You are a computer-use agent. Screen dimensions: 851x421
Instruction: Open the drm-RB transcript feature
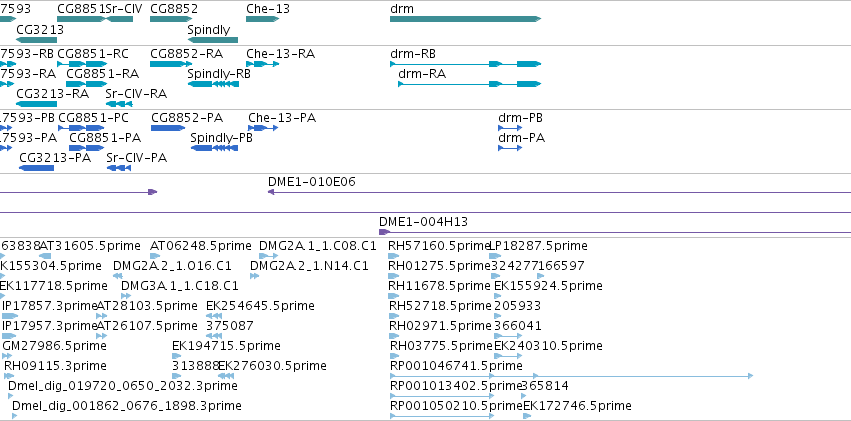coord(465,64)
